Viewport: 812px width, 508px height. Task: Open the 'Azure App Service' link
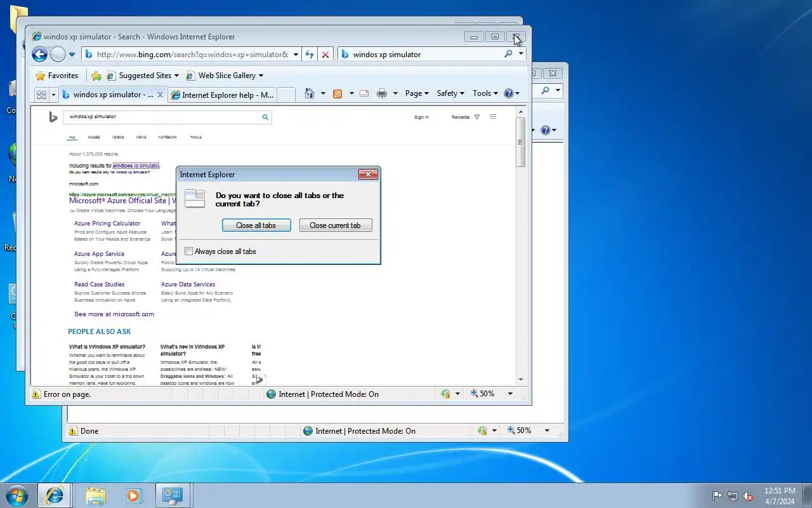pyautogui.click(x=99, y=254)
